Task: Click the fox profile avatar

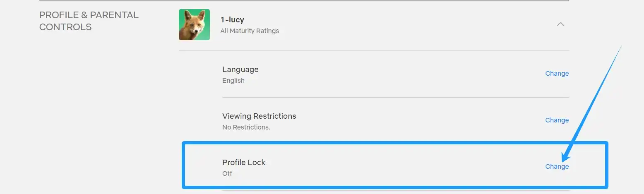Action: tap(194, 25)
